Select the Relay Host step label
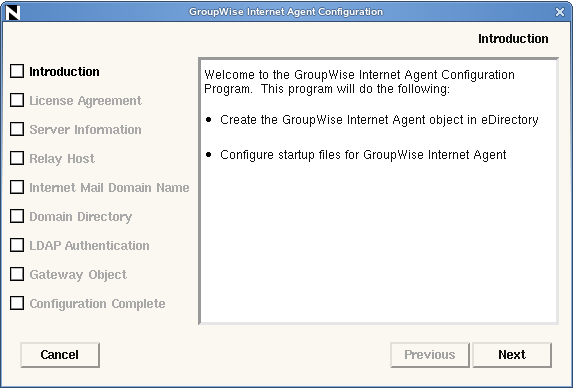 (x=62, y=159)
